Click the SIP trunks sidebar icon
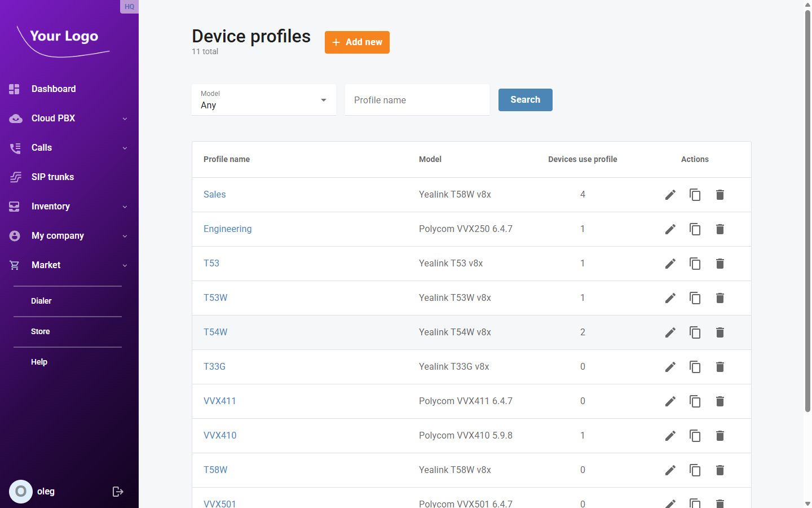Image resolution: width=812 pixels, height=508 pixels. click(15, 177)
